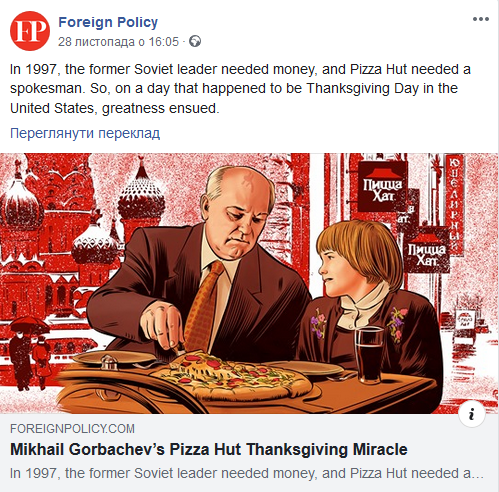Screen dimensions: 499x492
Task: Click the FOREIGNPOLICY.COM source domain
Action: pos(72,428)
